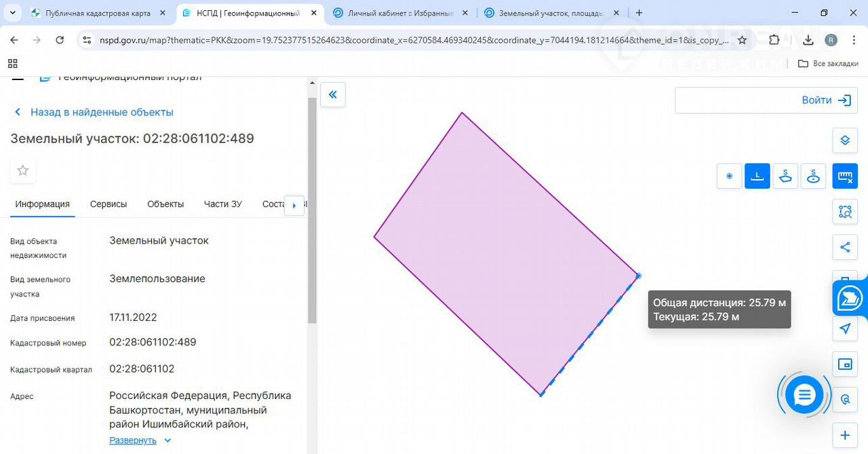
Task: Select the point coordinate measure mode
Action: (730, 176)
